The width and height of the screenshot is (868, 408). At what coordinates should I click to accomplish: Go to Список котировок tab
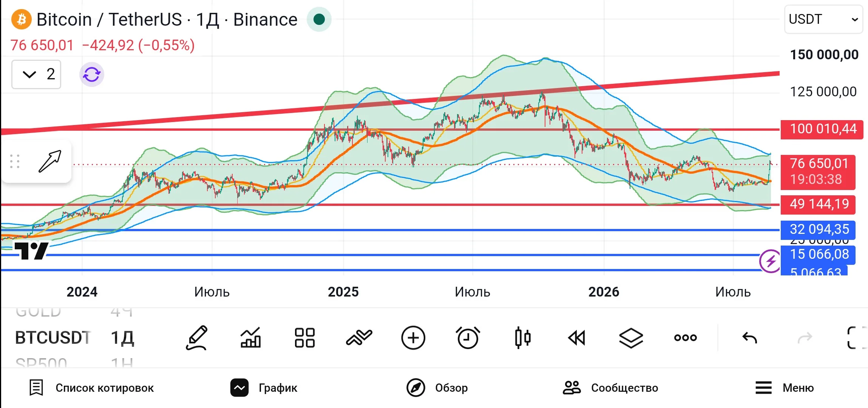click(92, 388)
